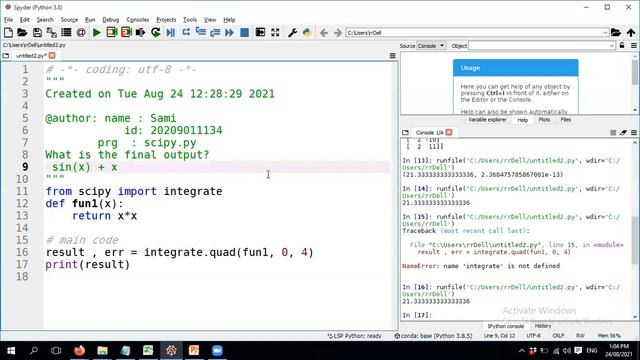Stop debugging blue square icon

(244, 33)
